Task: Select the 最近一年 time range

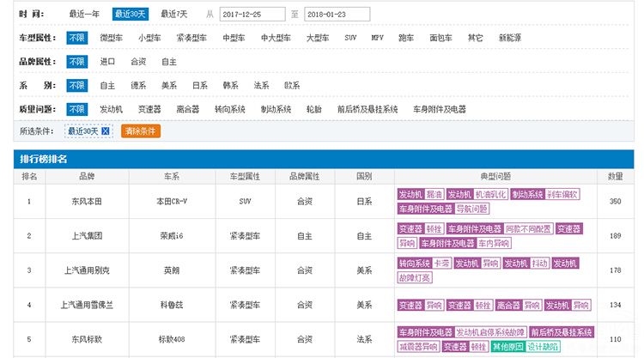Action: (84, 15)
